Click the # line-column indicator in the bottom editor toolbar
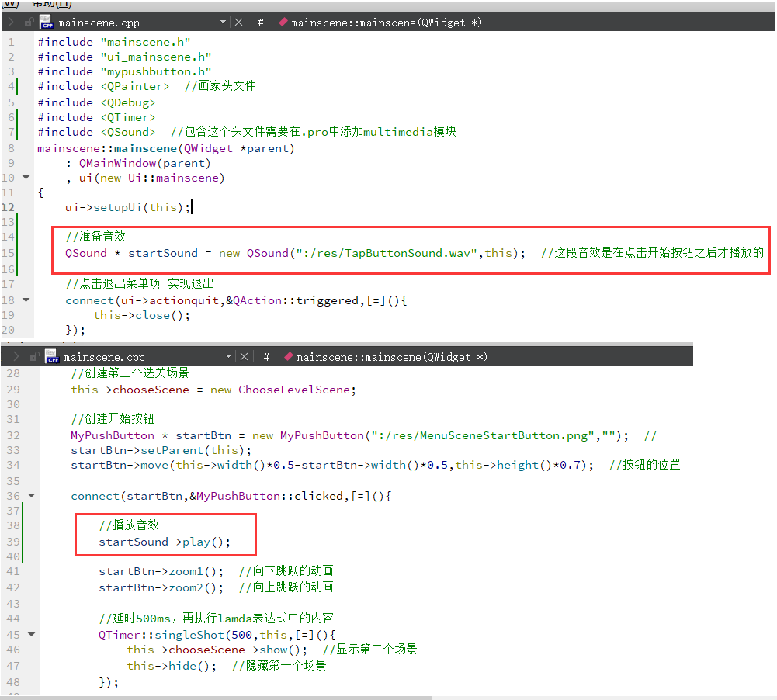The image size is (777, 700). (266, 357)
